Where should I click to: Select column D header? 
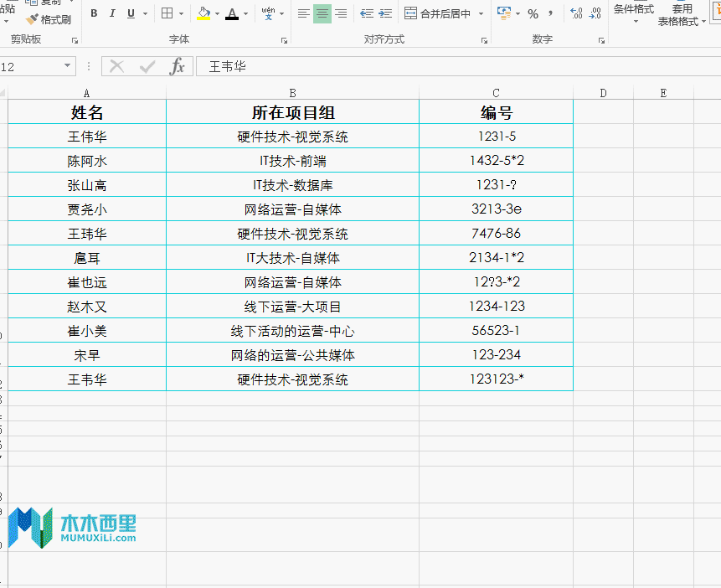pos(603,93)
